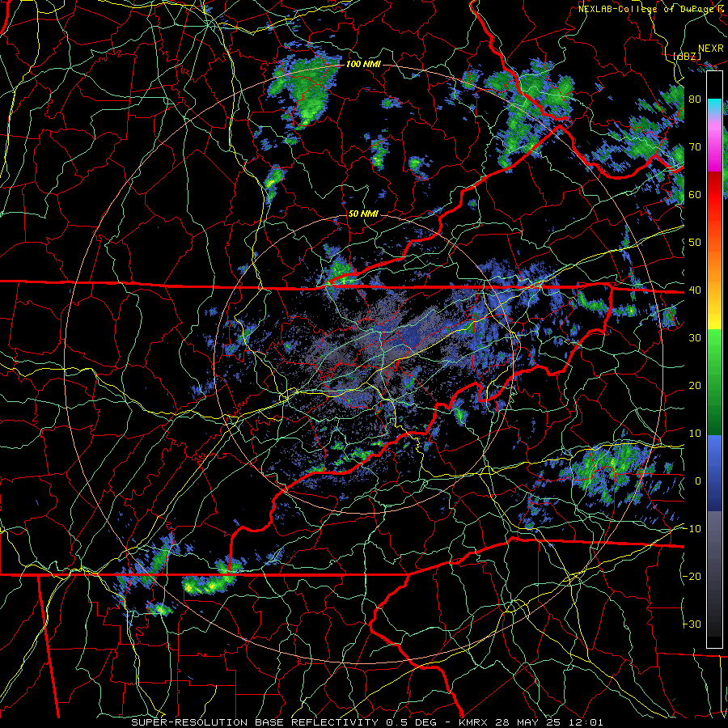Click the -10 value on the dBZ scale
The height and width of the screenshot is (728, 728).
[692, 529]
